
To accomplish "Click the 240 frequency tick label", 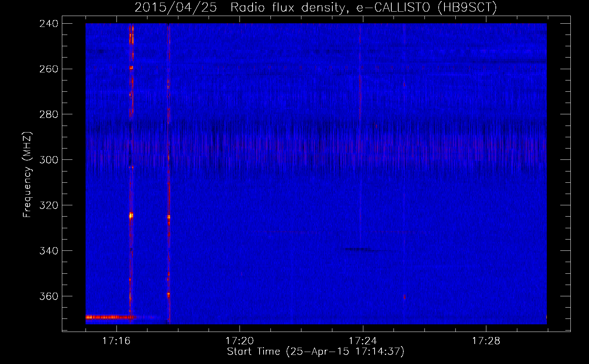I will click(x=49, y=24).
